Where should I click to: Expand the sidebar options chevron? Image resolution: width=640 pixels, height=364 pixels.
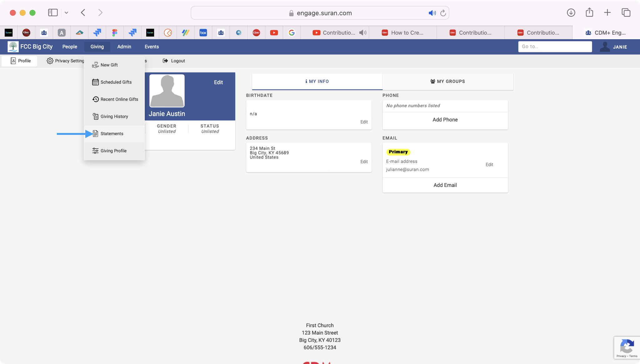(66, 13)
